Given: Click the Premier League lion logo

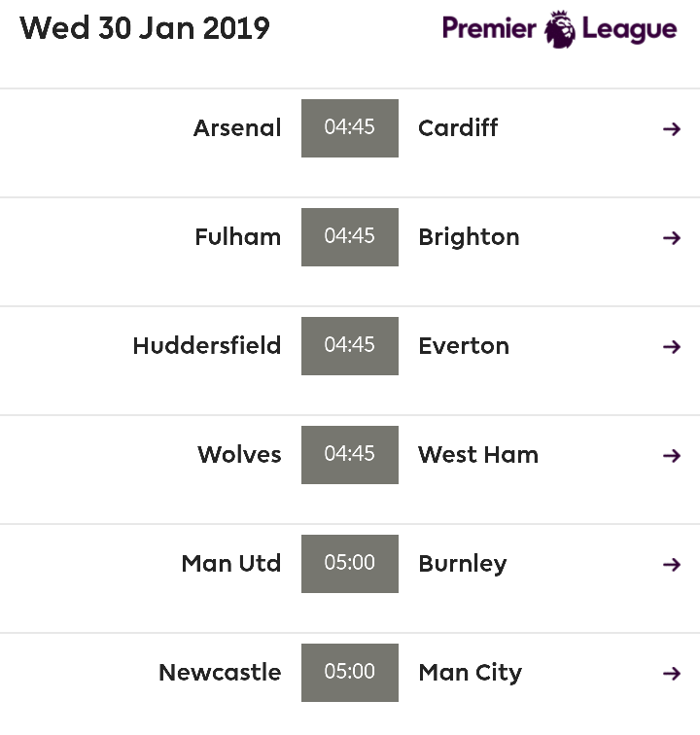Looking at the screenshot, I should pyautogui.click(x=559, y=29).
